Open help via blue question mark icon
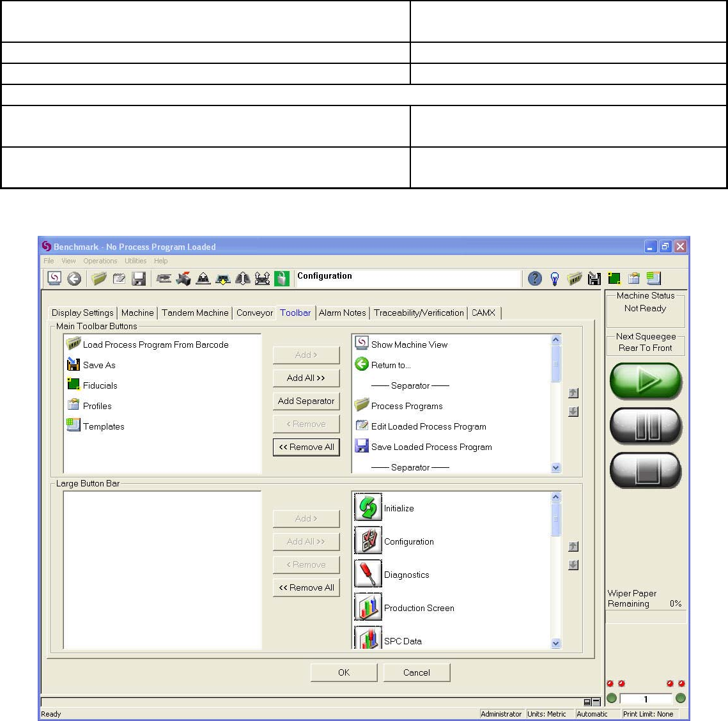The width and height of the screenshot is (728, 721). click(535, 279)
